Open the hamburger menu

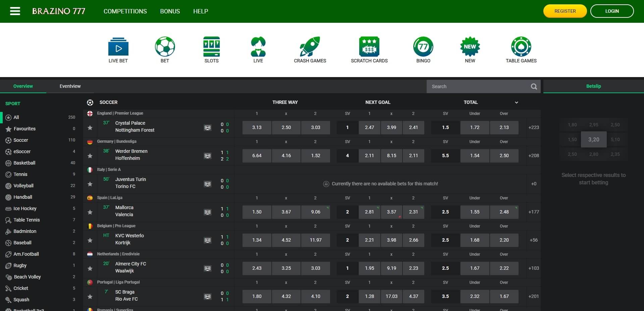tap(15, 11)
